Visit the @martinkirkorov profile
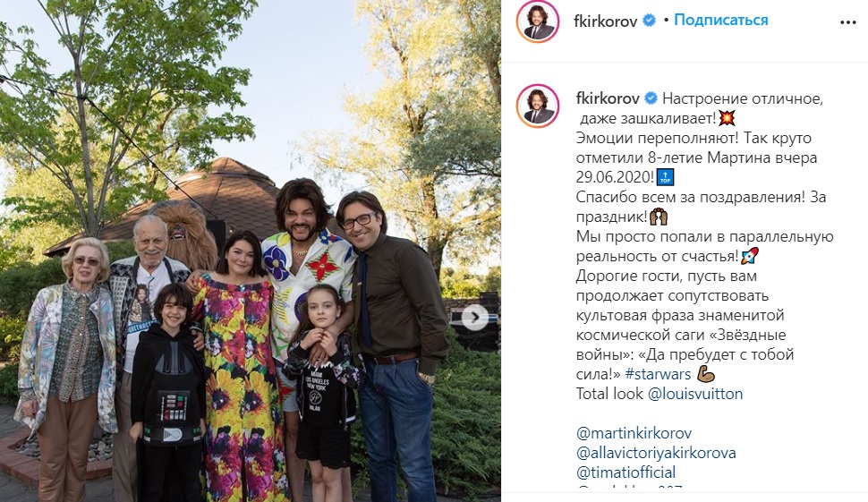The width and height of the screenshot is (868, 502). tap(634, 433)
